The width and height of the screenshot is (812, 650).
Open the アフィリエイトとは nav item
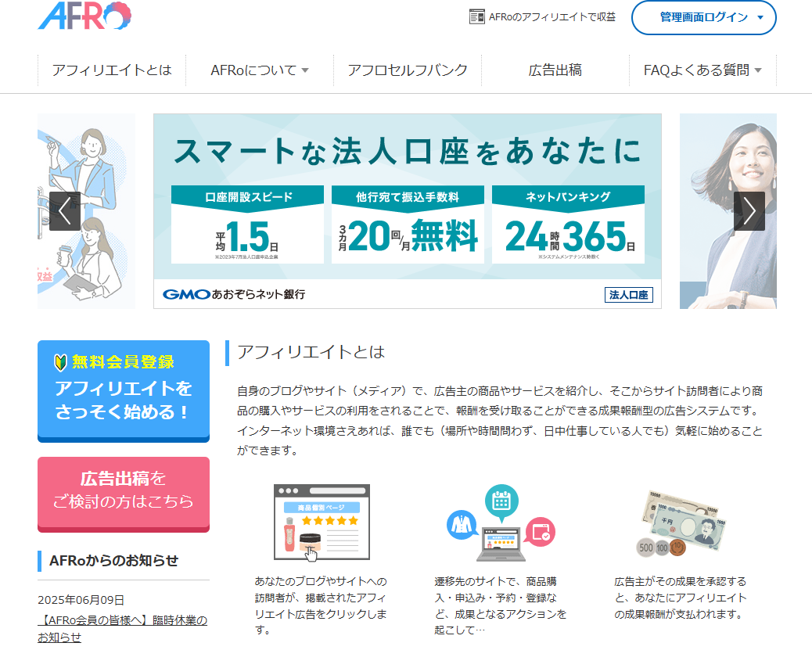coord(112,70)
